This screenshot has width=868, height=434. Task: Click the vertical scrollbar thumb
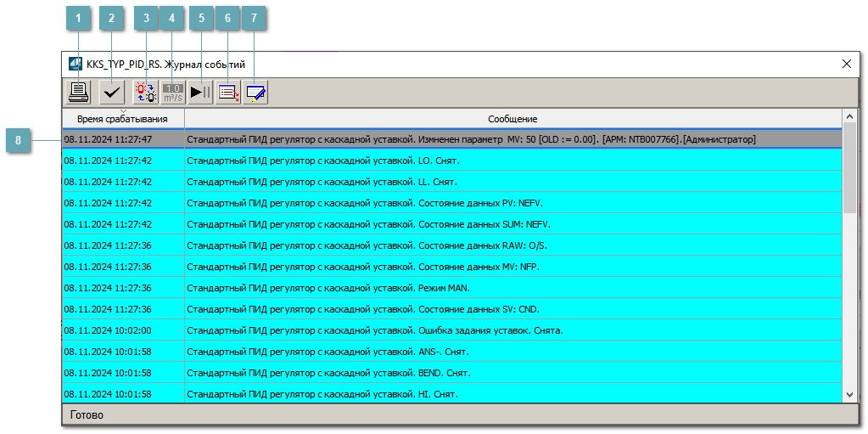pos(849,170)
